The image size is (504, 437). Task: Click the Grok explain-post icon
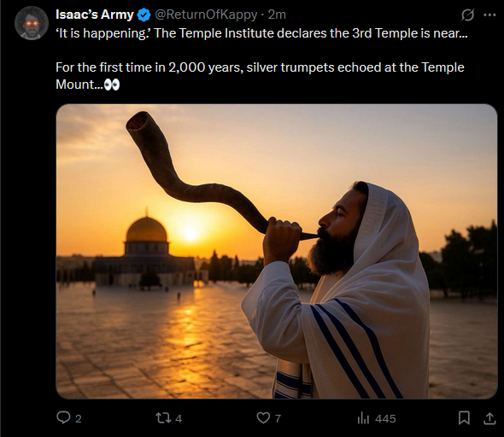click(467, 15)
